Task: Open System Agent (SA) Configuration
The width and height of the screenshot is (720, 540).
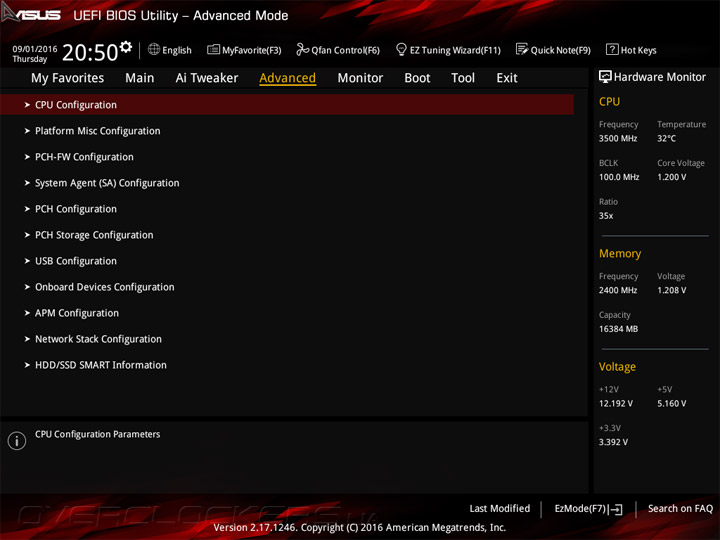Action: (x=287, y=183)
